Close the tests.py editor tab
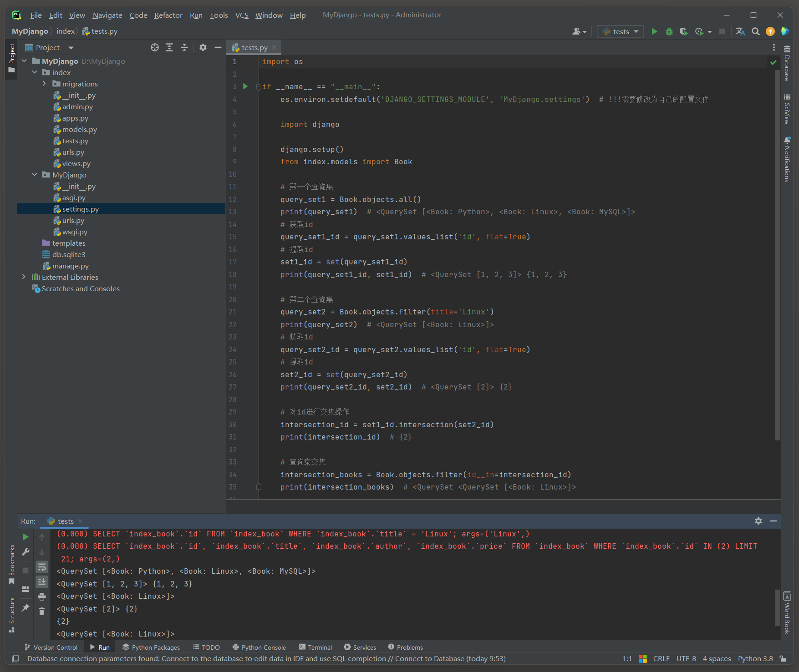799x672 pixels. tap(274, 47)
